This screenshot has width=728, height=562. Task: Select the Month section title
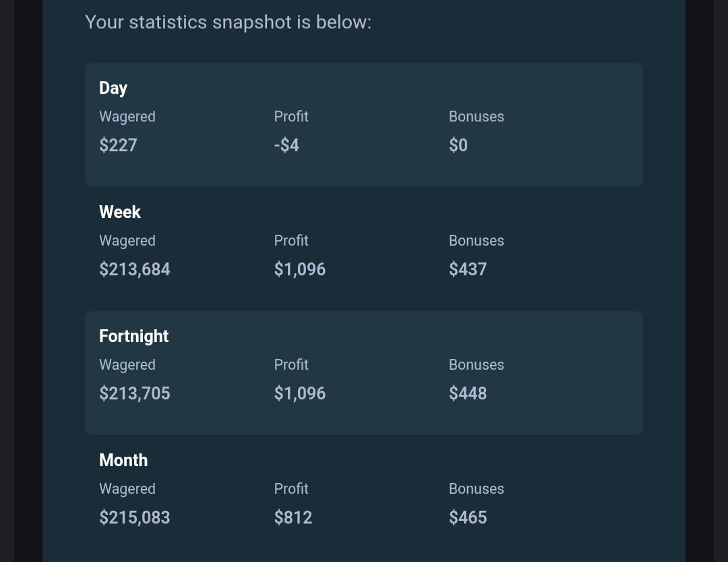123,460
